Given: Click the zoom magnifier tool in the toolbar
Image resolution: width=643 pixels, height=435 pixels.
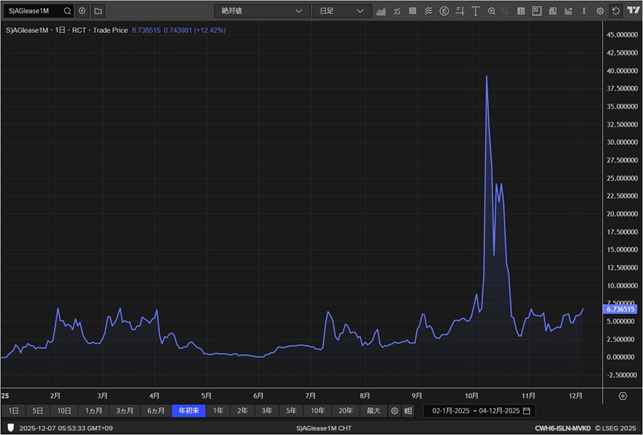Looking at the screenshot, I should point(492,11).
